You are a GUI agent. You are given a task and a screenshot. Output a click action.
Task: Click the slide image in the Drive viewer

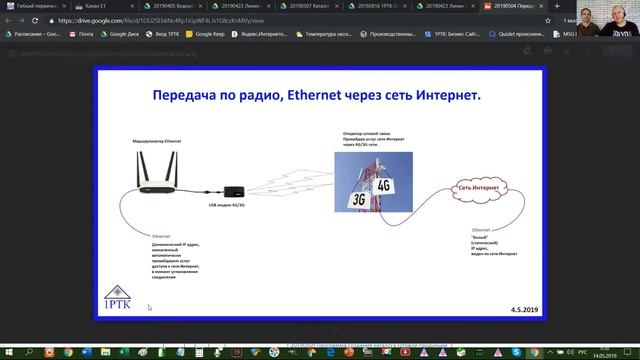pyautogui.click(x=320, y=193)
